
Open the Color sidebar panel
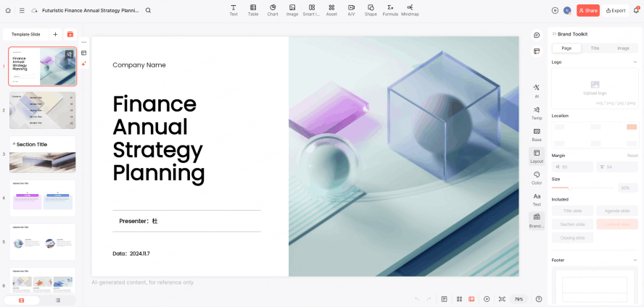pos(537,177)
